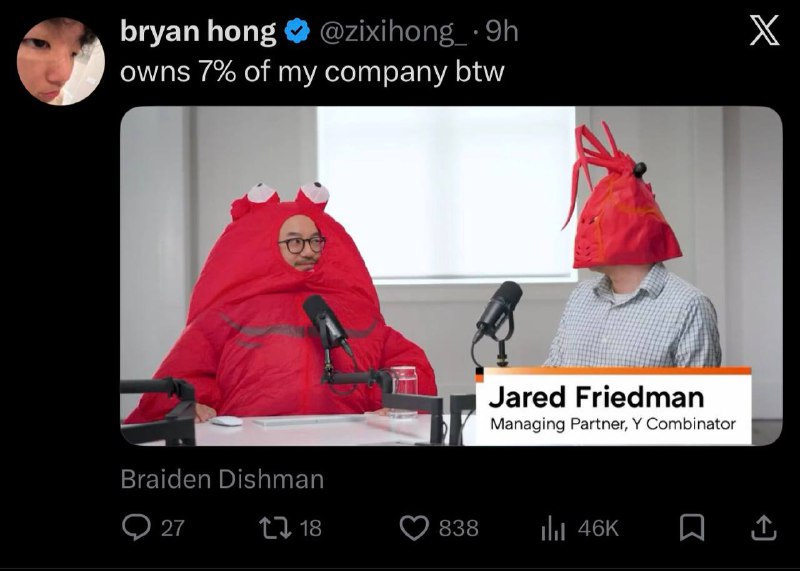Click the repost arrows icon
Screen dimensions: 800x571
coord(275,528)
